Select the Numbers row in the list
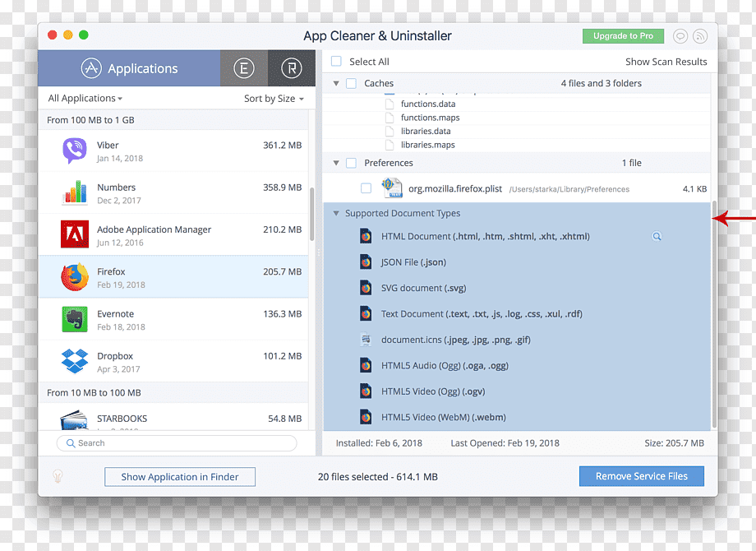Image resolution: width=756 pixels, height=551 pixels. [173, 193]
